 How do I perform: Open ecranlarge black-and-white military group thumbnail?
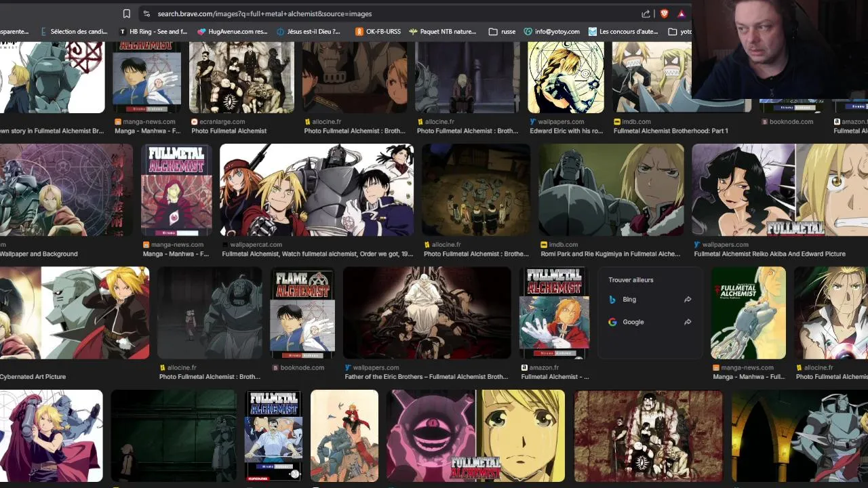click(x=241, y=77)
